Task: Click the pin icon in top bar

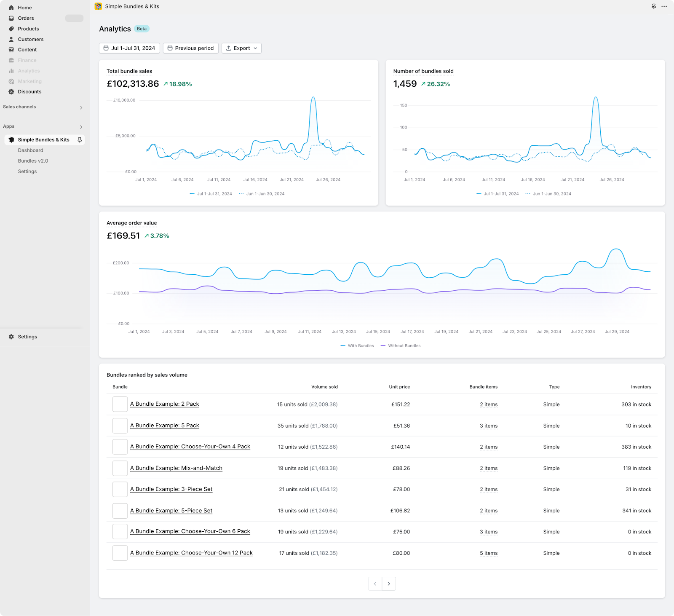Action: click(x=654, y=6)
